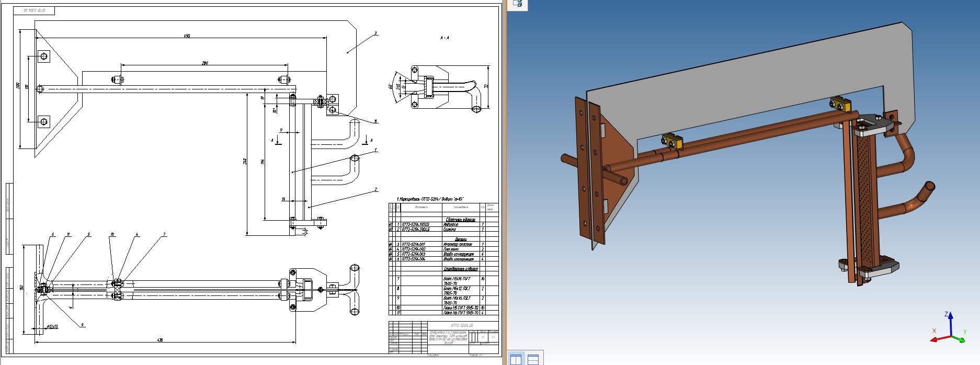Click the X axis label of triad
This screenshot has height=365, width=980.
point(934,330)
